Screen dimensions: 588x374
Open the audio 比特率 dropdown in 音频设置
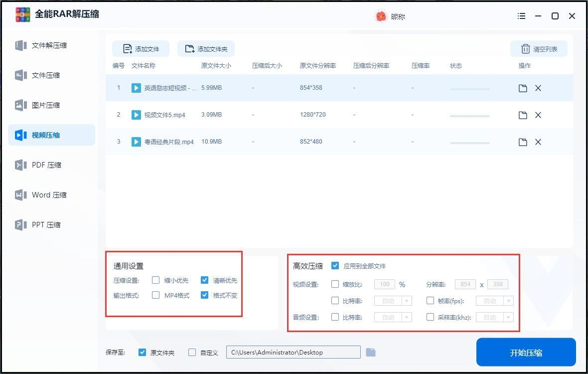pos(393,317)
